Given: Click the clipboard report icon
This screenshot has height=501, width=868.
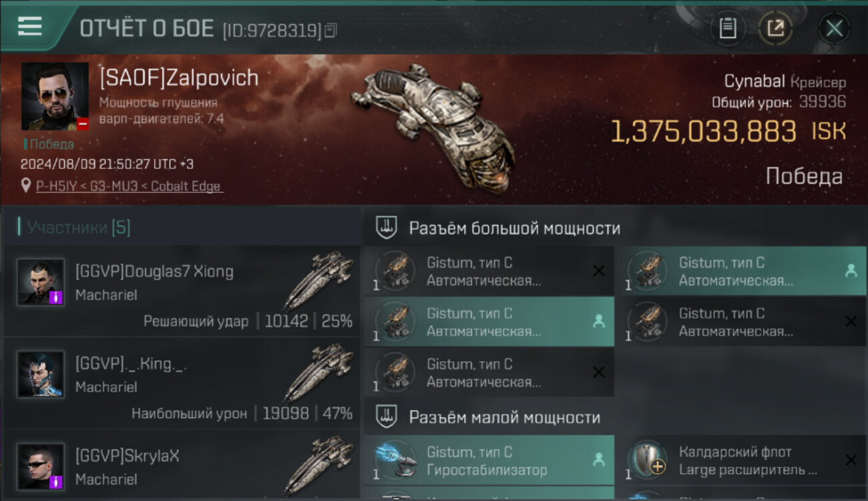Looking at the screenshot, I should point(728,29).
